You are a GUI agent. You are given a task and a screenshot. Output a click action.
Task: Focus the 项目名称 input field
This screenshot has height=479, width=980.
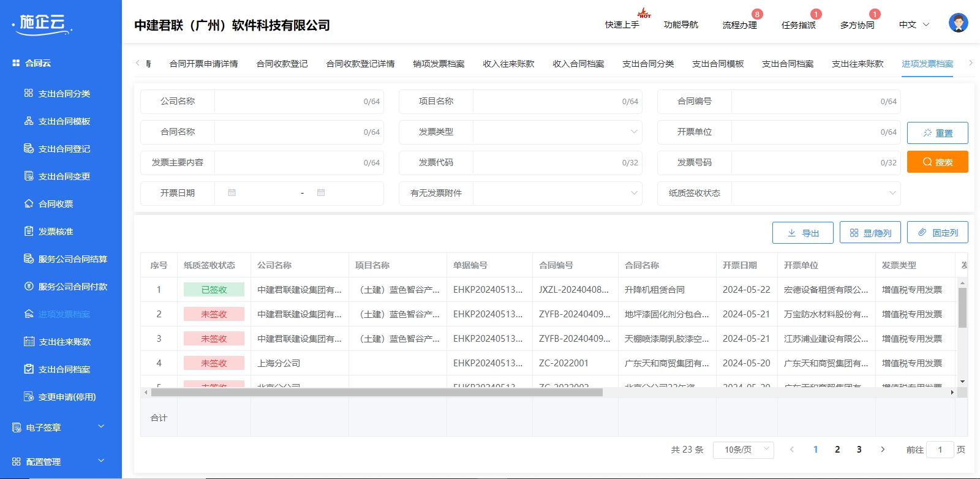click(557, 102)
